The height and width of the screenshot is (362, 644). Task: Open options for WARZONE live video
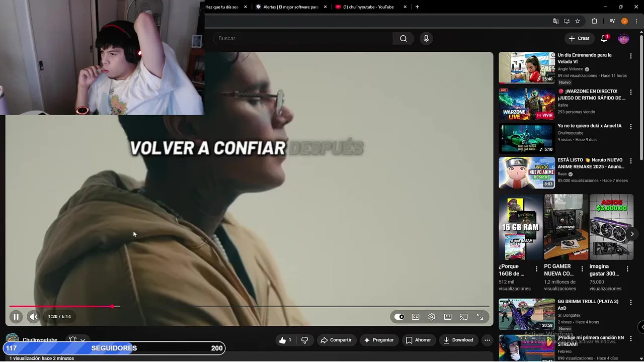pos(631,92)
